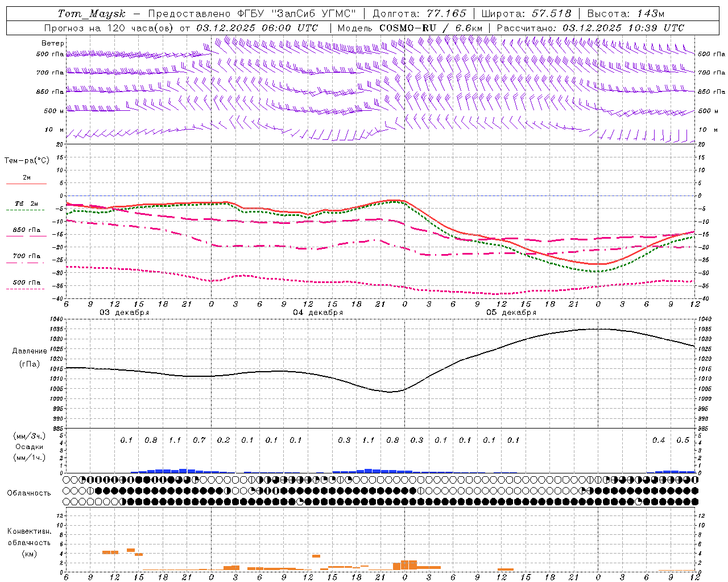Click the station name Tom_Maysk in header
Viewport: 728px width, 582px height.
[92, 14]
